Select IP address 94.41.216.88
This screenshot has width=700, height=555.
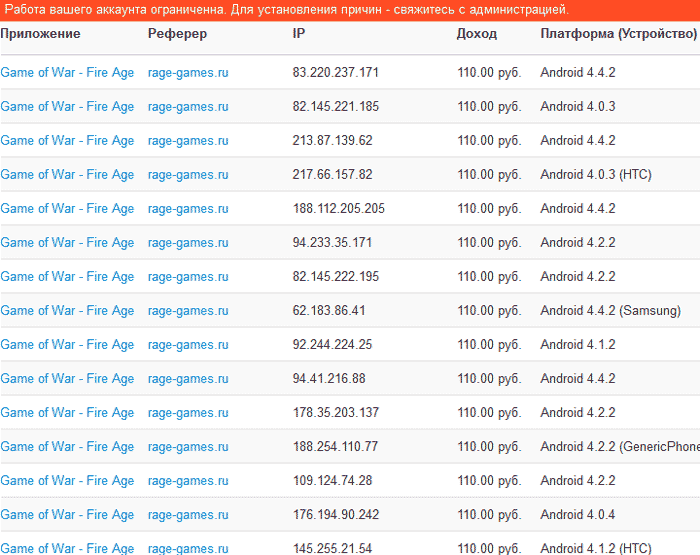(x=329, y=378)
